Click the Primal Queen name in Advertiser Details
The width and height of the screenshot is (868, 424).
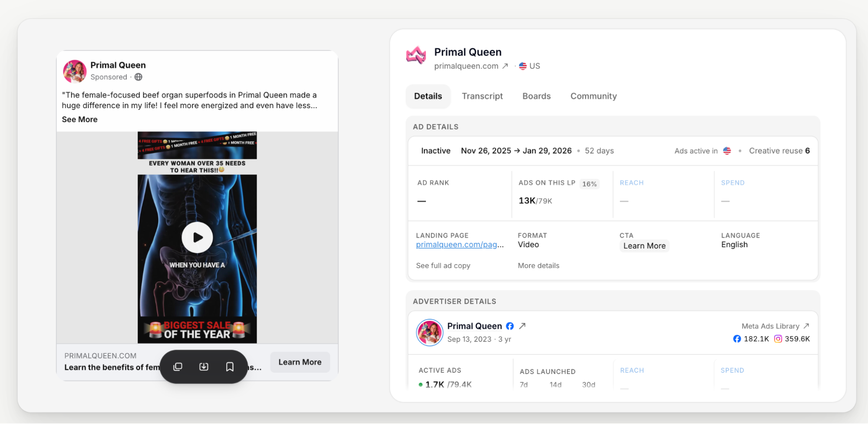pos(475,326)
